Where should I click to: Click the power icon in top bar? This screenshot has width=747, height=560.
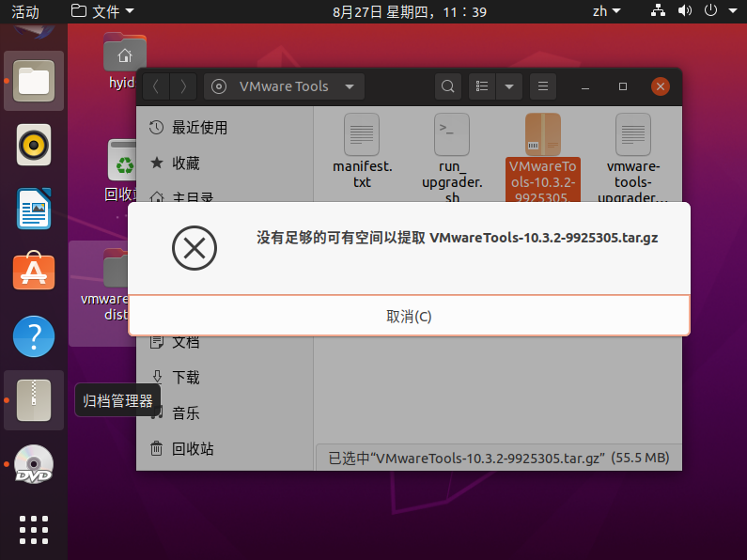point(710,10)
